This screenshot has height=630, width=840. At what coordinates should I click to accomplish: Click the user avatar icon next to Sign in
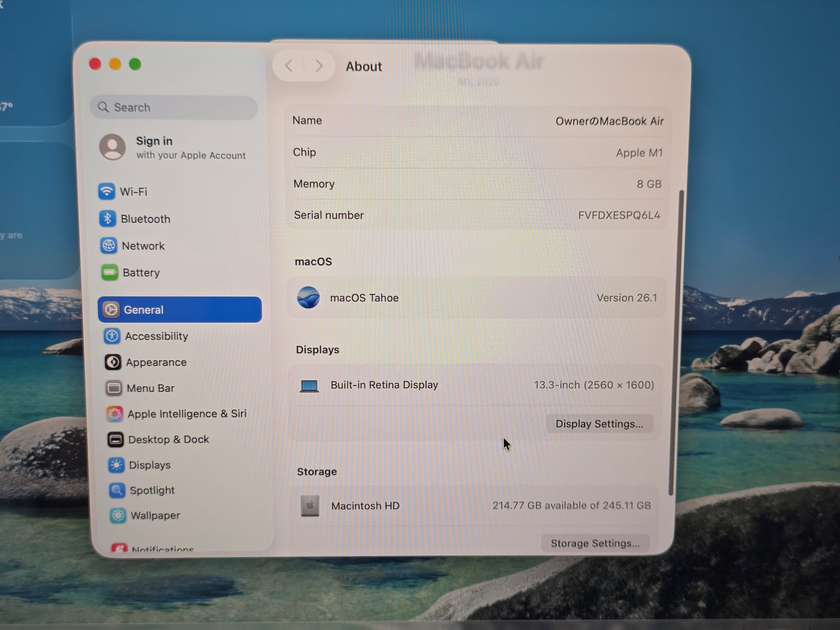point(112,146)
